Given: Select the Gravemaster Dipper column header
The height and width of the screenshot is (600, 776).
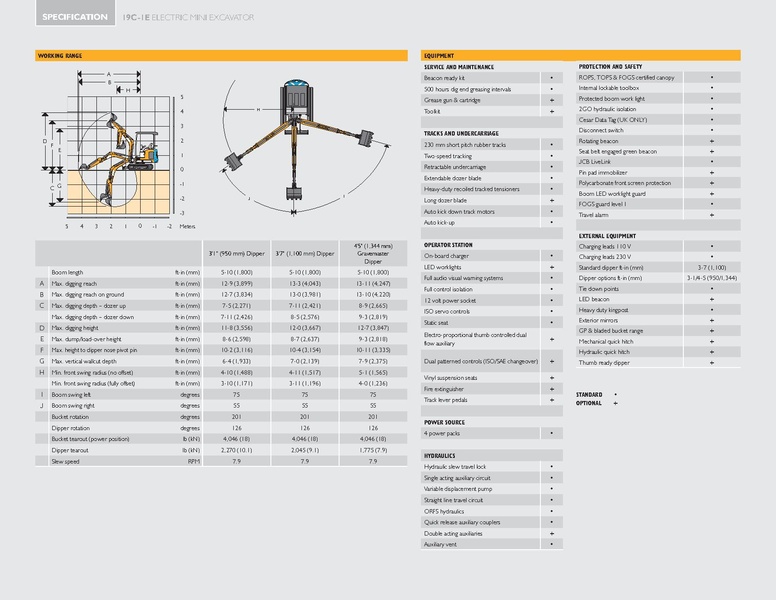Looking at the screenshot, I should point(373,253).
